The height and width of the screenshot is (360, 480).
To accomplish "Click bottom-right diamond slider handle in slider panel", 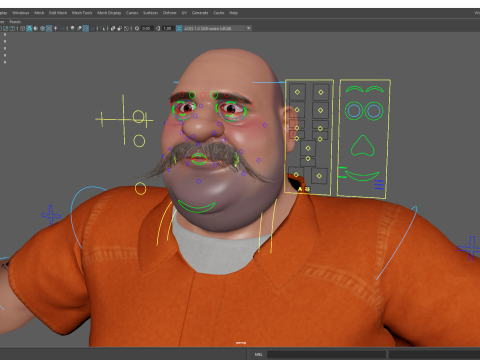I will pos(319,176).
